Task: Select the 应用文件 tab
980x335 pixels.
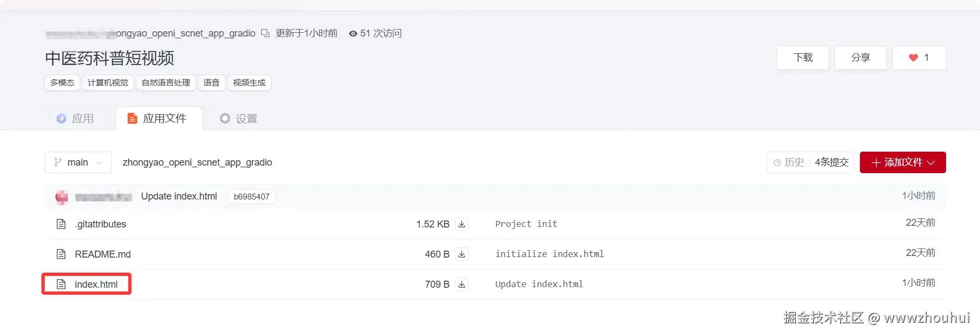Action: coord(158,118)
